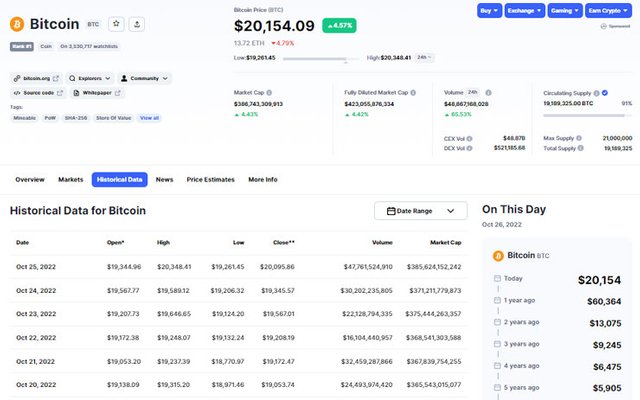640x400 pixels.
Task: Click the blue verified badge near Circulating Supply
Action: 605,93
